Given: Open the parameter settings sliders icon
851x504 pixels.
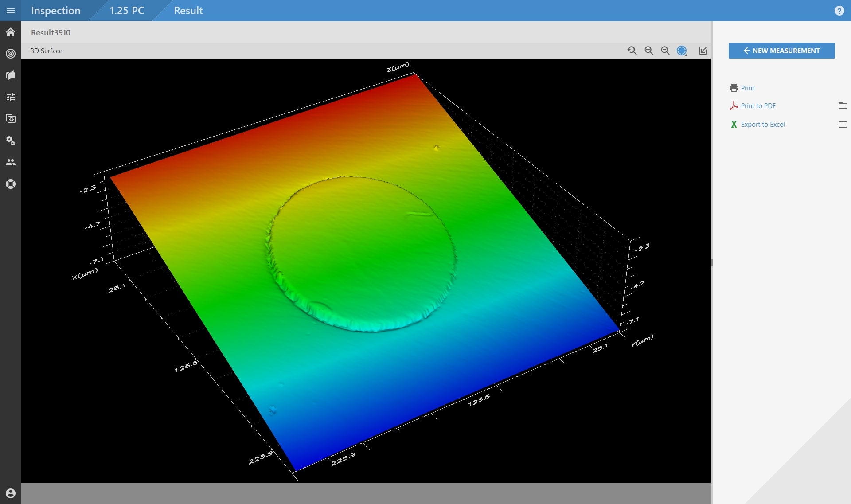Looking at the screenshot, I should (x=10, y=97).
